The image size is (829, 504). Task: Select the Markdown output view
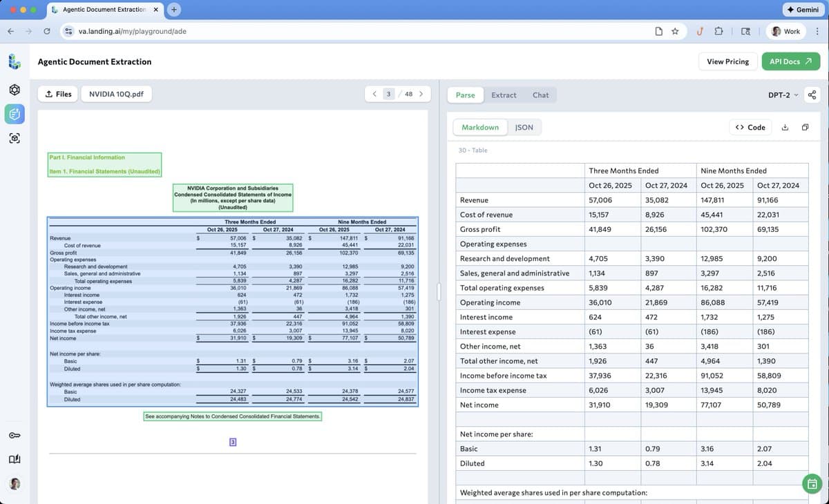coord(479,127)
